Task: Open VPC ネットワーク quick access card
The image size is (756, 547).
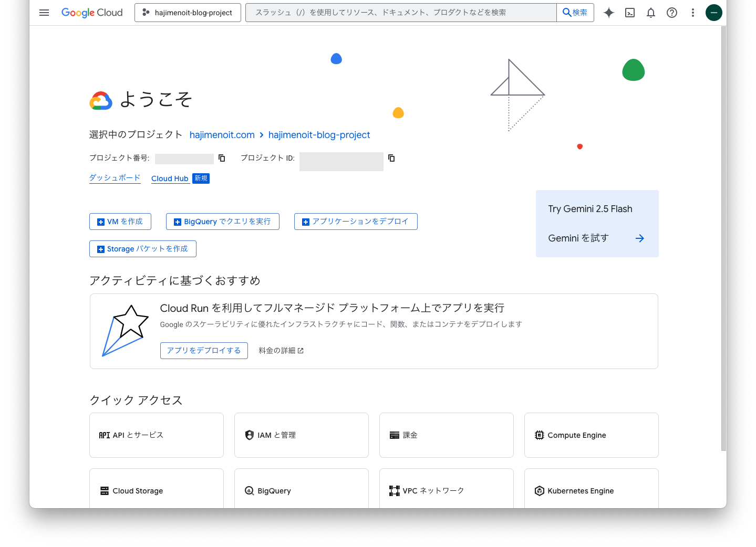Action: (447, 488)
